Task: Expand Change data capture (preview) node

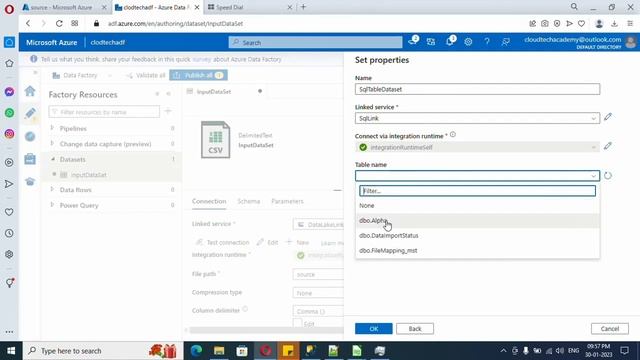Action: click(x=52, y=144)
